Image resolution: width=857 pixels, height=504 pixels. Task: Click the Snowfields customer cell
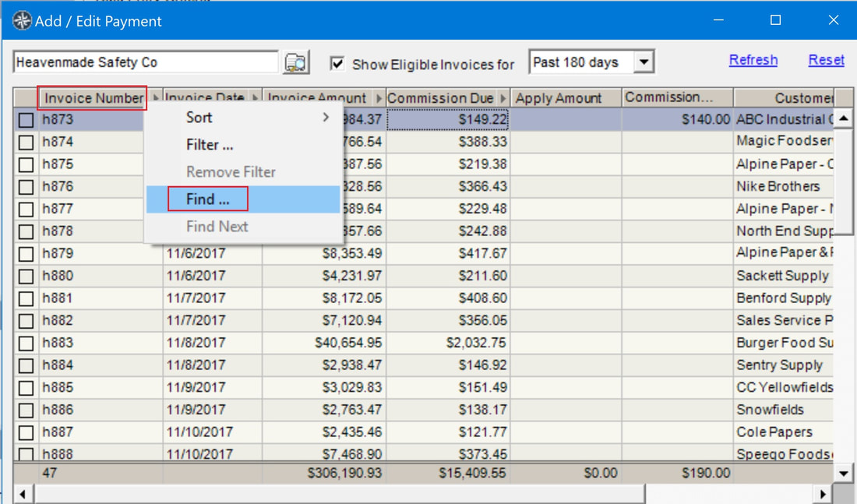783,410
